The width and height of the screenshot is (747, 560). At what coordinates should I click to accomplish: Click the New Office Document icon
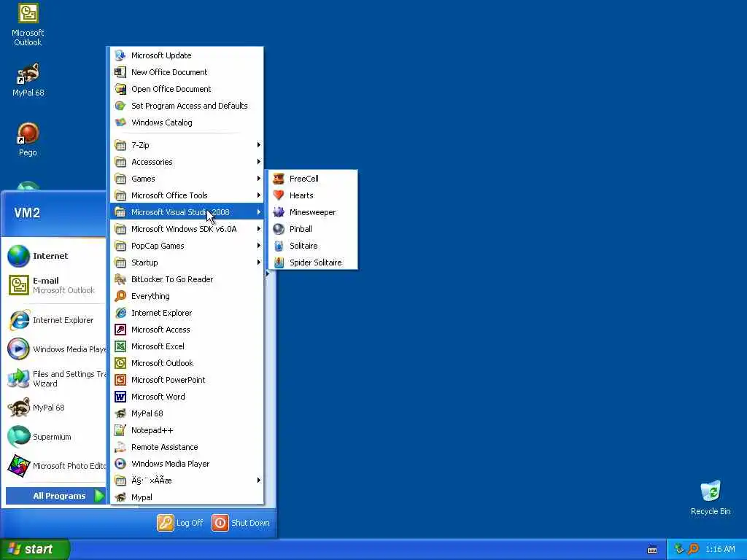120,72
